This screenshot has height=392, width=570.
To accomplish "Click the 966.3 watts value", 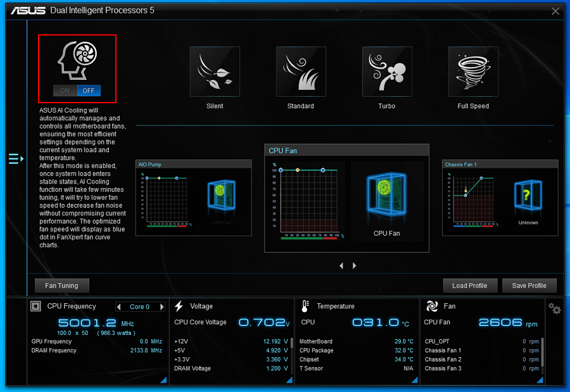I will (x=117, y=332).
